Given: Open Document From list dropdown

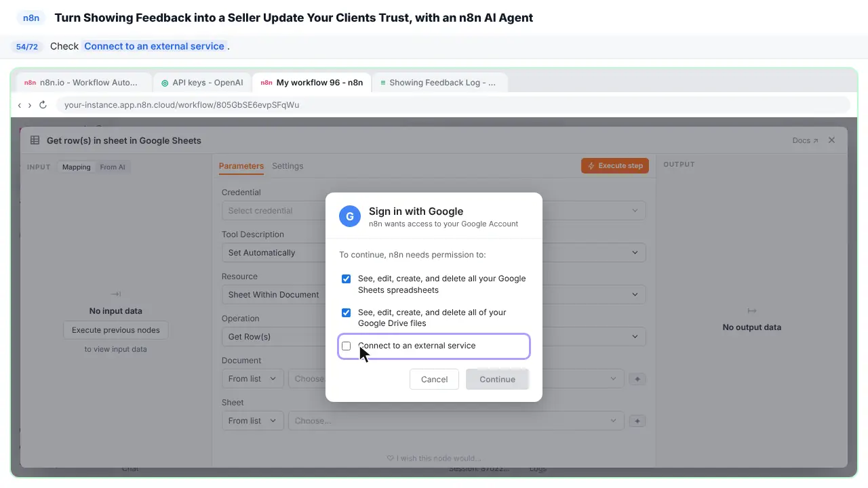Looking at the screenshot, I should (x=253, y=379).
